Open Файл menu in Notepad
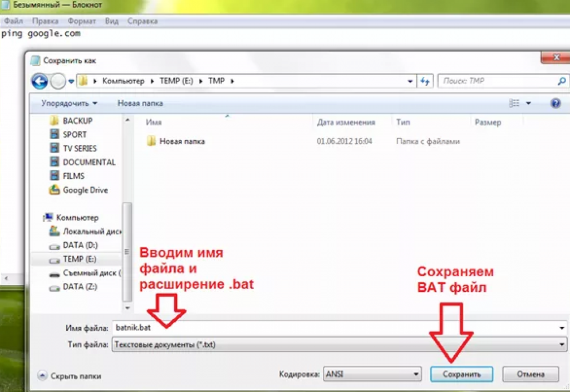This screenshot has width=570, height=392. [x=13, y=21]
